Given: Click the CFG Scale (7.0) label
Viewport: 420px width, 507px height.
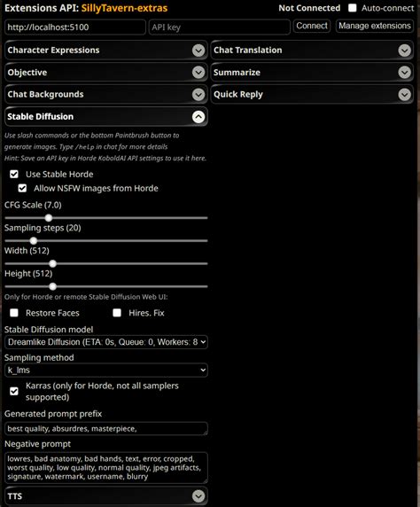Looking at the screenshot, I should point(33,205).
